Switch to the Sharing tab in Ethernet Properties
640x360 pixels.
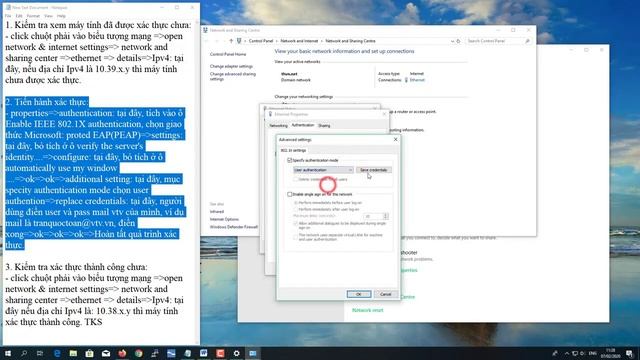pos(324,126)
